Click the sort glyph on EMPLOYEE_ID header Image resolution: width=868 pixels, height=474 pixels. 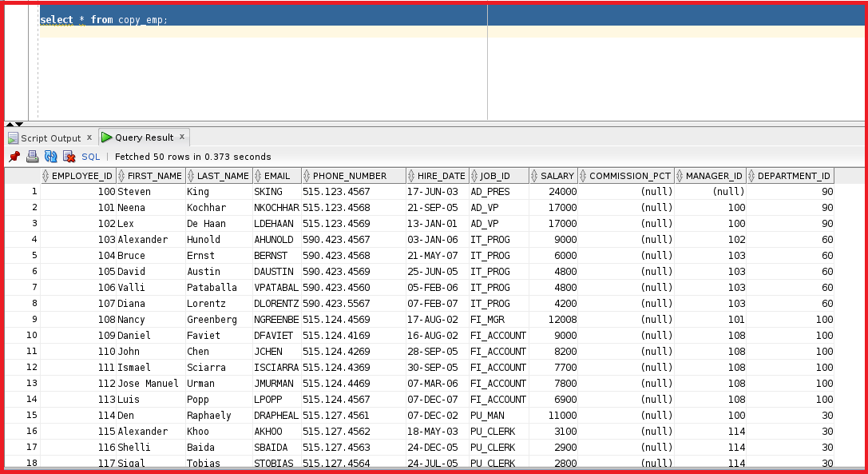pos(46,175)
